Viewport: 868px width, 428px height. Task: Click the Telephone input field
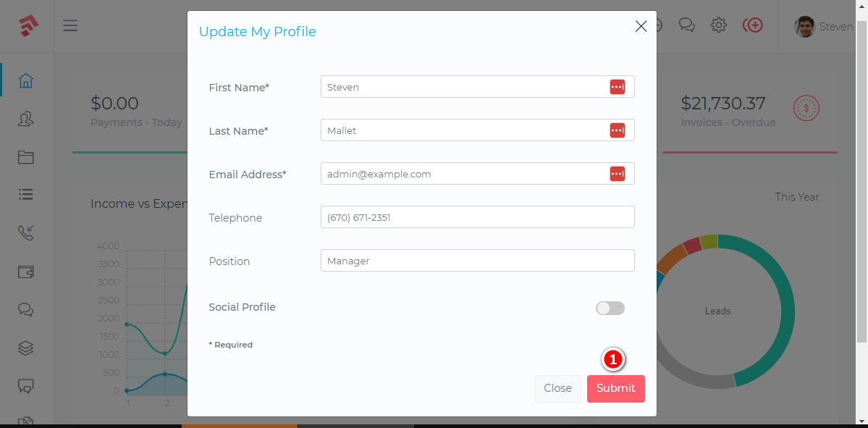tap(477, 217)
